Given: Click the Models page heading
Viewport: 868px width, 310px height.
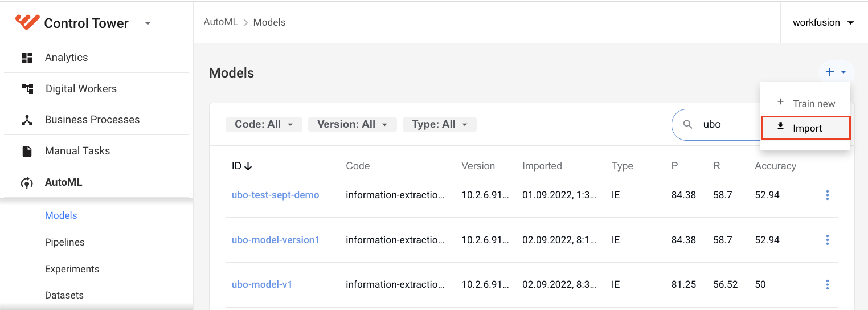Looking at the screenshot, I should [x=231, y=73].
